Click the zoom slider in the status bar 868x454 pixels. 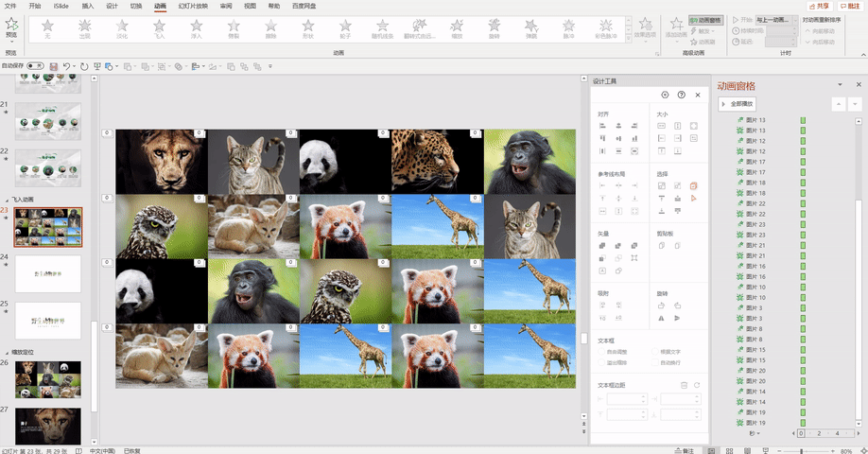point(804,451)
